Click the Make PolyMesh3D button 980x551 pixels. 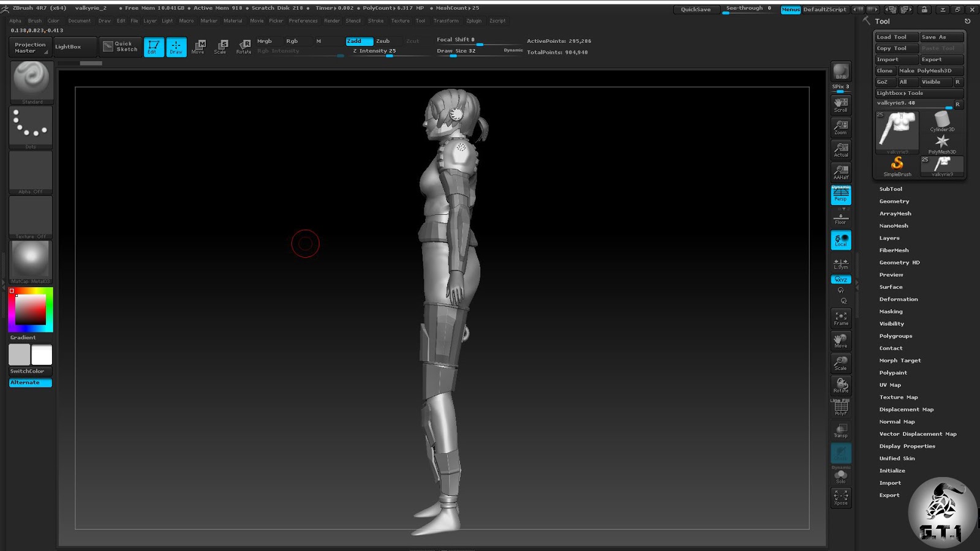tap(926, 70)
